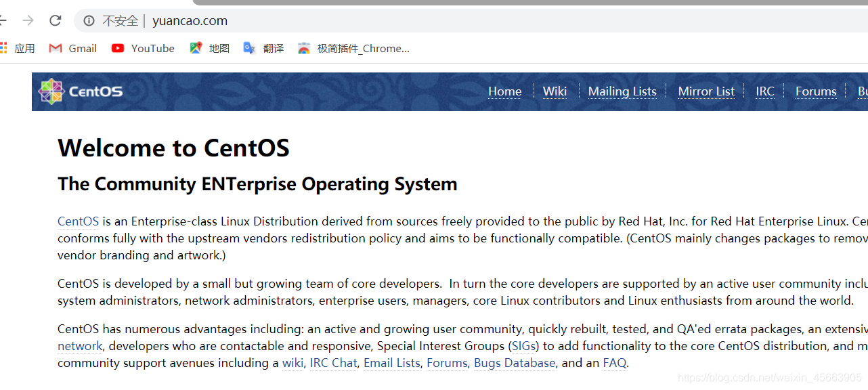Go to Home in the CentOS nav
This screenshot has width=868, height=390.
tap(505, 91)
